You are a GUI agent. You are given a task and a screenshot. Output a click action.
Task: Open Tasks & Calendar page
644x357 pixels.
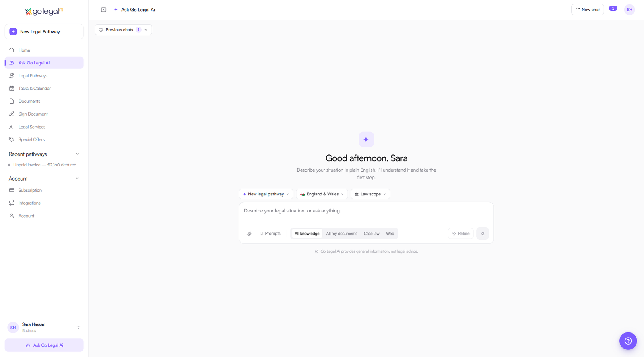[44, 88]
